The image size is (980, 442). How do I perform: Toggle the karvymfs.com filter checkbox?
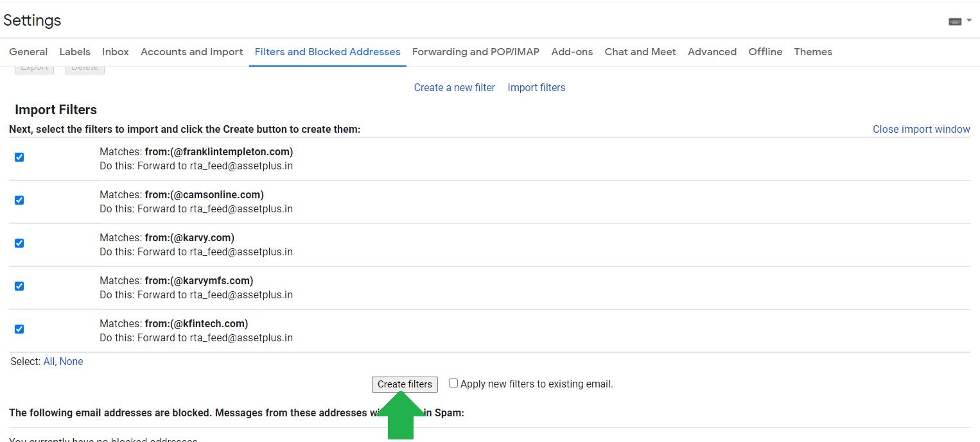point(19,286)
